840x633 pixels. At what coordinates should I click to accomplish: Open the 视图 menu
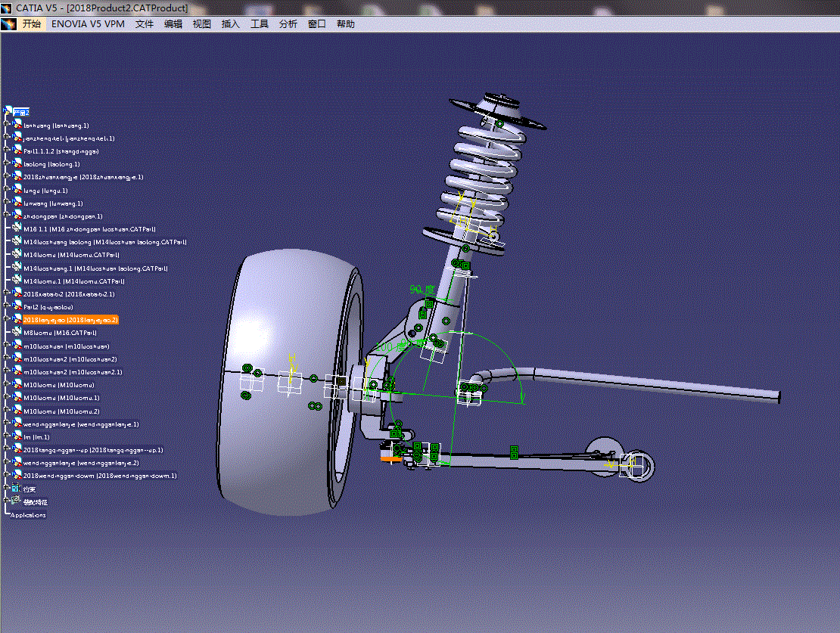click(202, 24)
